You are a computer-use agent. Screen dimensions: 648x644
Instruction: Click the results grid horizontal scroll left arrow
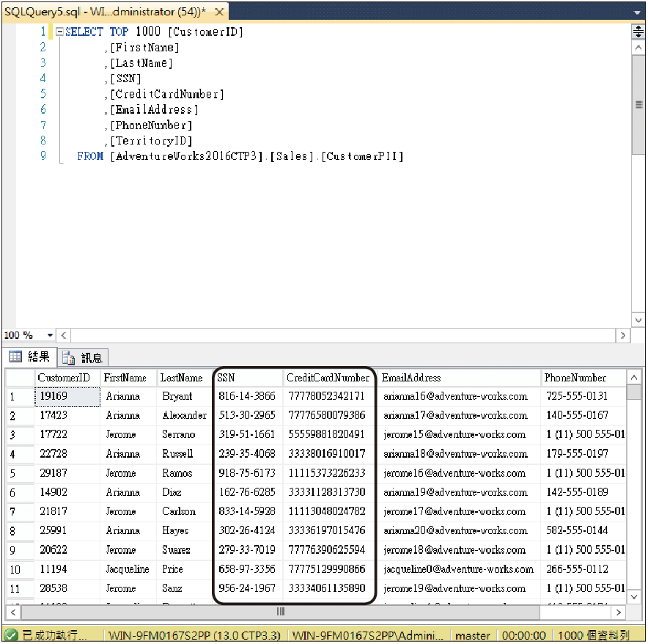(12, 612)
